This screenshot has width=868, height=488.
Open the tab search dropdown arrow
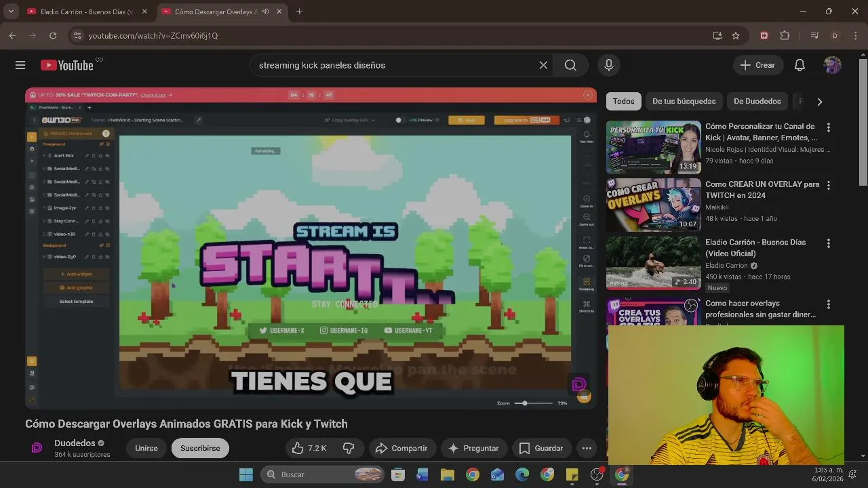point(11,12)
